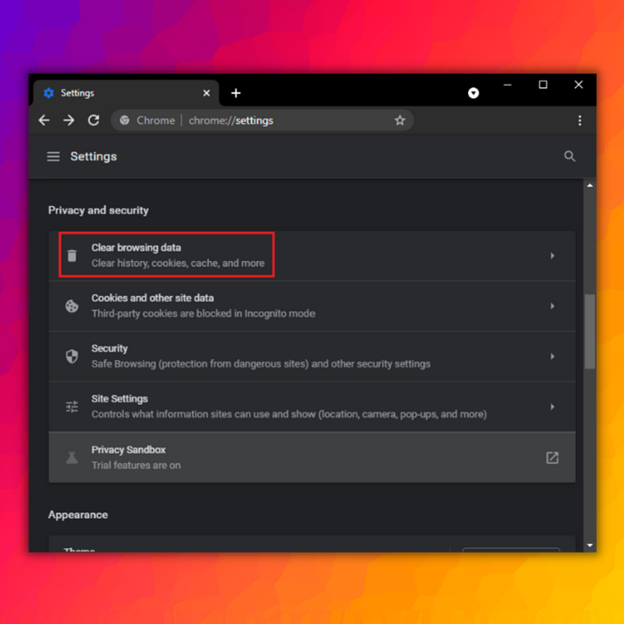624x624 pixels.
Task: Click the Site Settings sliders icon
Action: coord(72,407)
